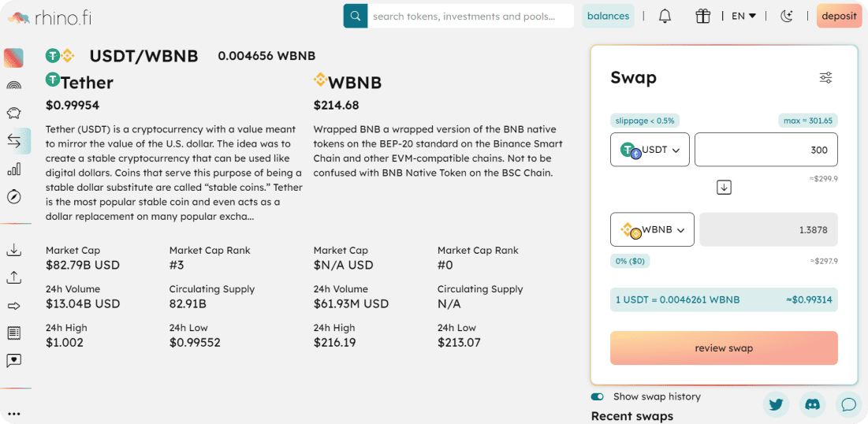Open the gift rewards icon
The image size is (868, 424).
click(703, 17)
